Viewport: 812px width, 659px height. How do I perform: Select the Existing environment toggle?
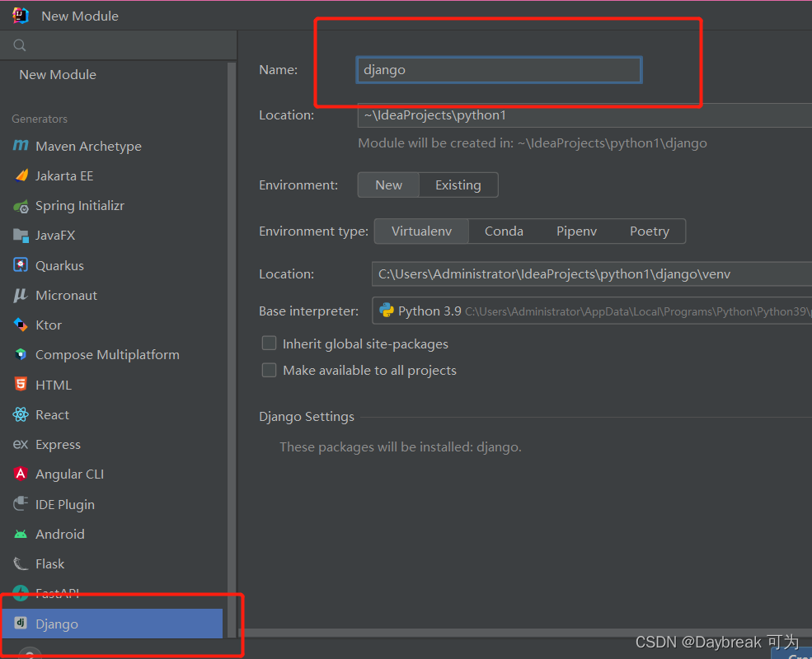click(458, 185)
